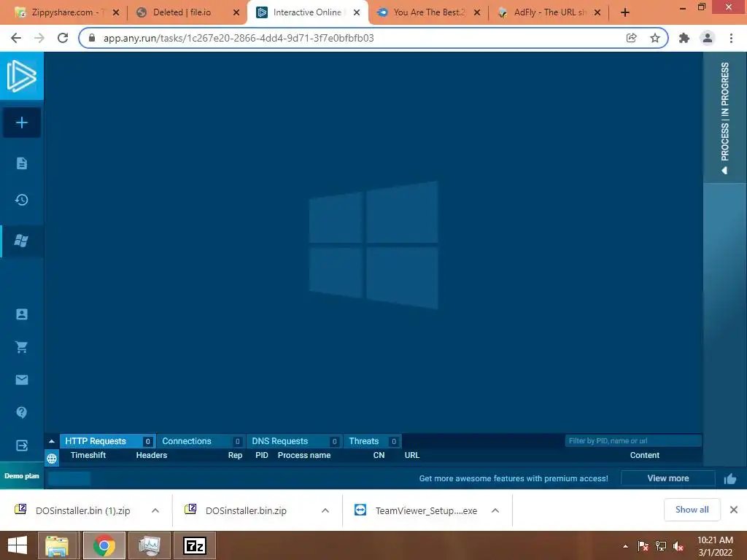The height and width of the screenshot is (560, 747).
Task: Switch to DNS Requests tab
Action: tap(295, 441)
